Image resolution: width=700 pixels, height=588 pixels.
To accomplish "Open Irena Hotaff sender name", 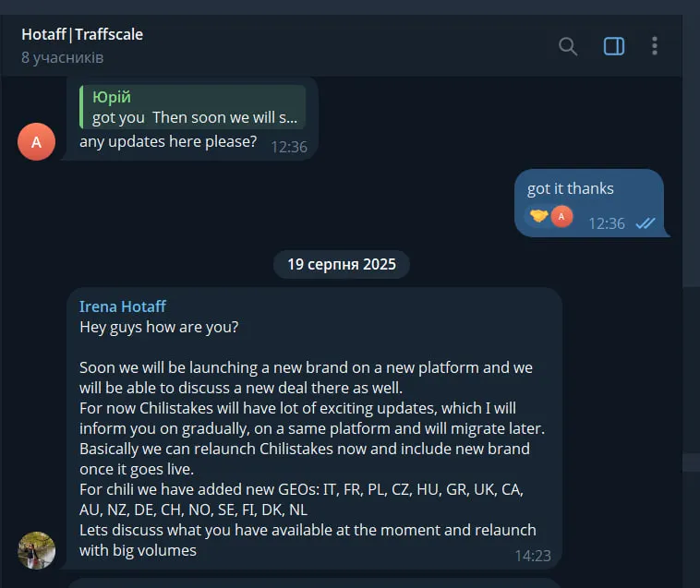I will click(123, 306).
